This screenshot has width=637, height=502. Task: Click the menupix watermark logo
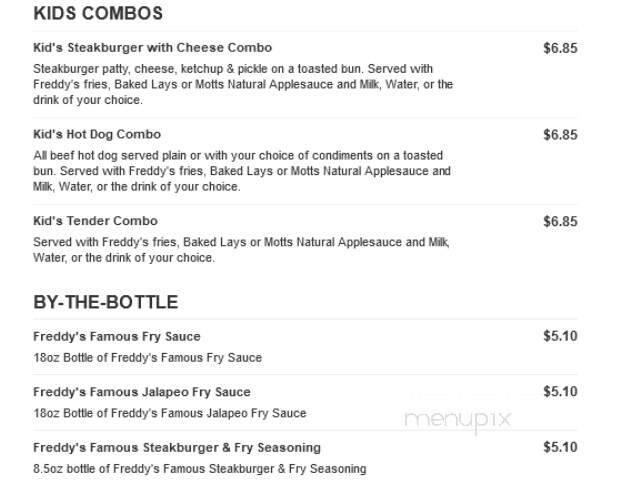coord(458,420)
